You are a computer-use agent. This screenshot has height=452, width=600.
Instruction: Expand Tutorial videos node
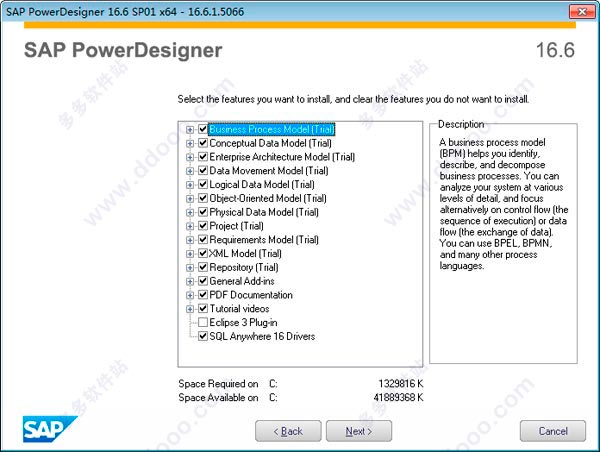pyautogui.click(x=189, y=309)
